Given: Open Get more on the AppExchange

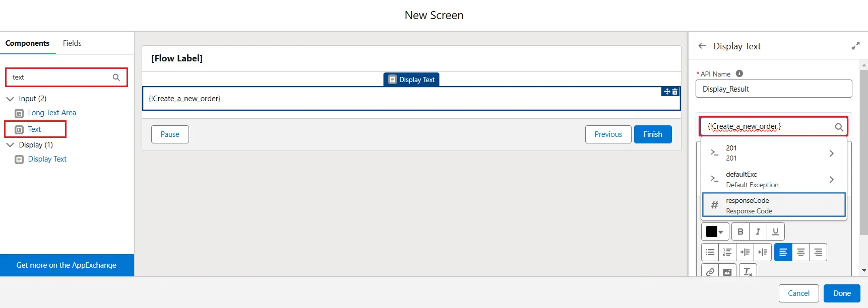Looking at the screenshot, I should click(x=67, y=265).
